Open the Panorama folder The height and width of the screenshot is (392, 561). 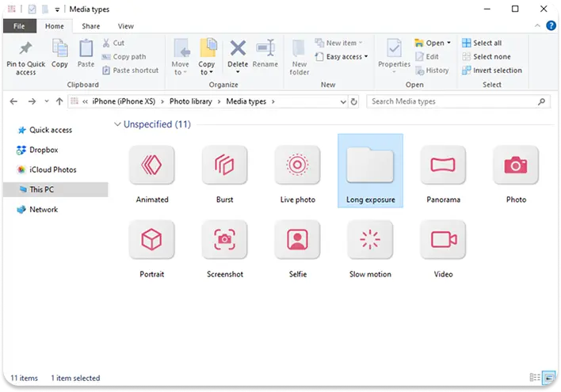click(x=443, y=174)
